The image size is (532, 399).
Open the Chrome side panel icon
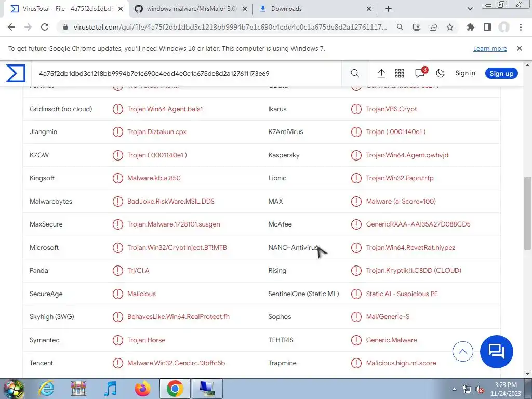(487, 27)
